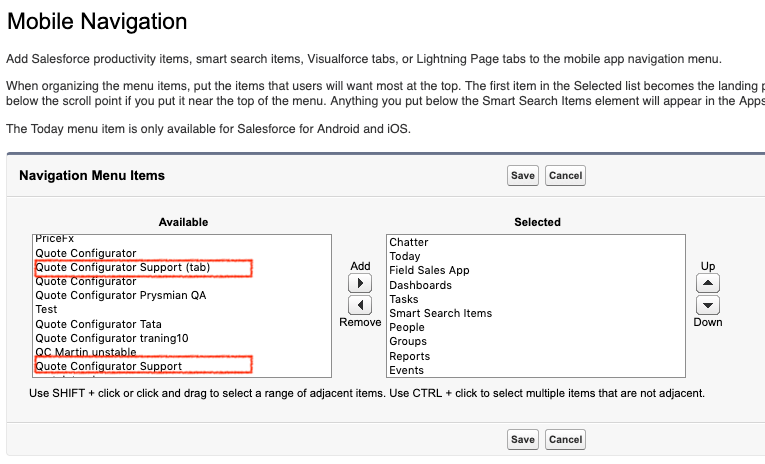Click the Remove left-arrow button
Screen dimensions: 765x464
coord(360,305)
